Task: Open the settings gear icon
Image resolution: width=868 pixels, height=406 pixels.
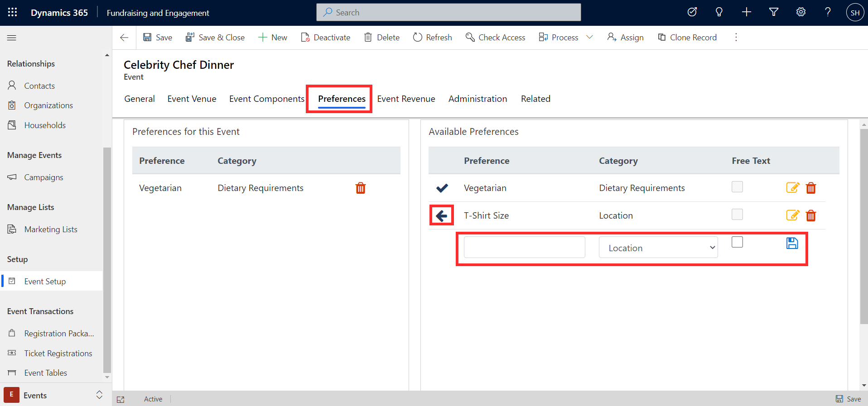Action: (x=801, y=12)
